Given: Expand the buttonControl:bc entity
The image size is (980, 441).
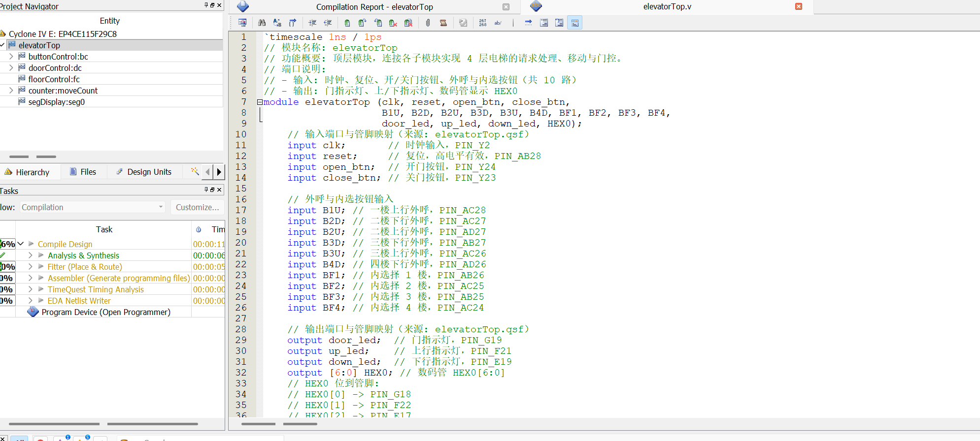Looking at the screenshot, I should [11, 57].
